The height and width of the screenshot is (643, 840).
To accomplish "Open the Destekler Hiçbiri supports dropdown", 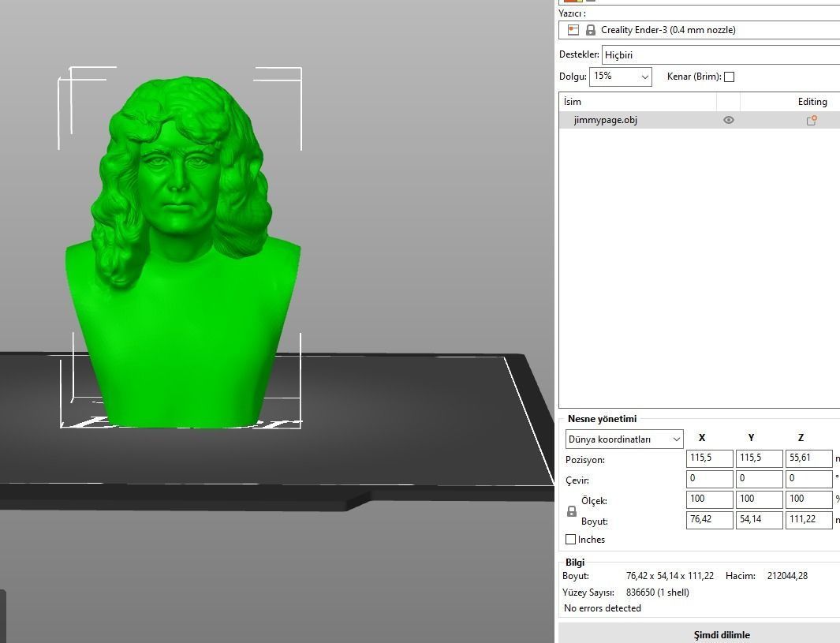I will 721,54.
